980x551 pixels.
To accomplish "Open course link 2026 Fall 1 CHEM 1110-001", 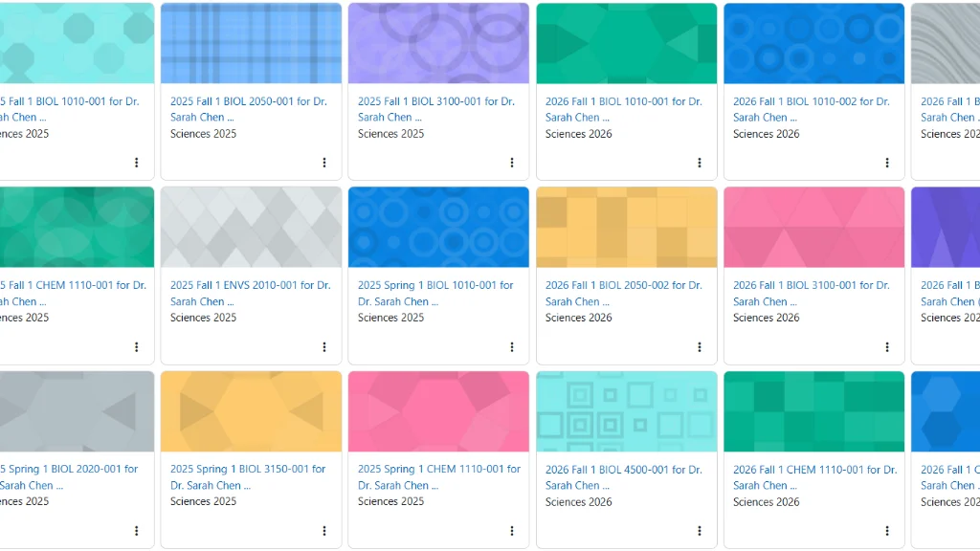I will 815,477.
